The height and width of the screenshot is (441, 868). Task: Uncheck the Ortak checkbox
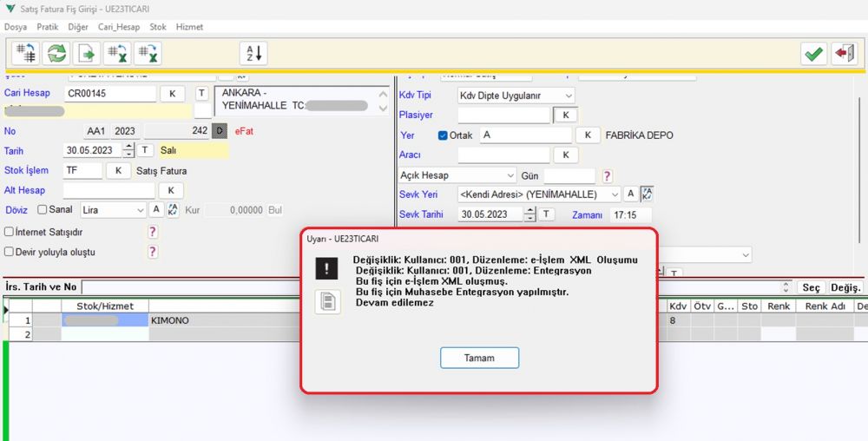point(443,135)
